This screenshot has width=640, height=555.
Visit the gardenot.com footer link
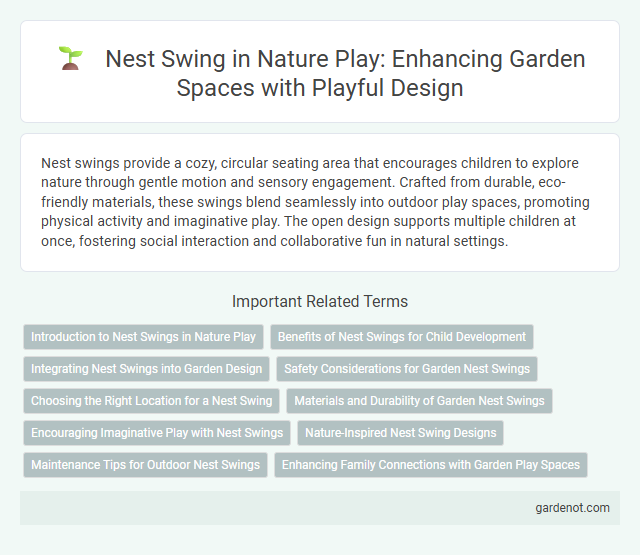tap(572, 508)
